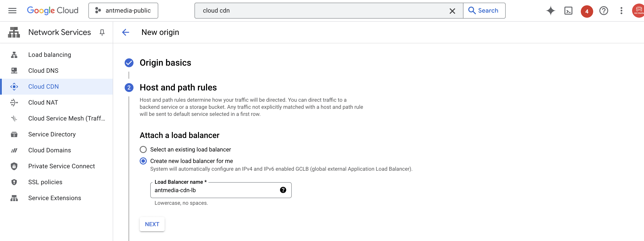The width and height of the screenshot is (644, 241).
Task: Click the Search button
Action: 484,10
